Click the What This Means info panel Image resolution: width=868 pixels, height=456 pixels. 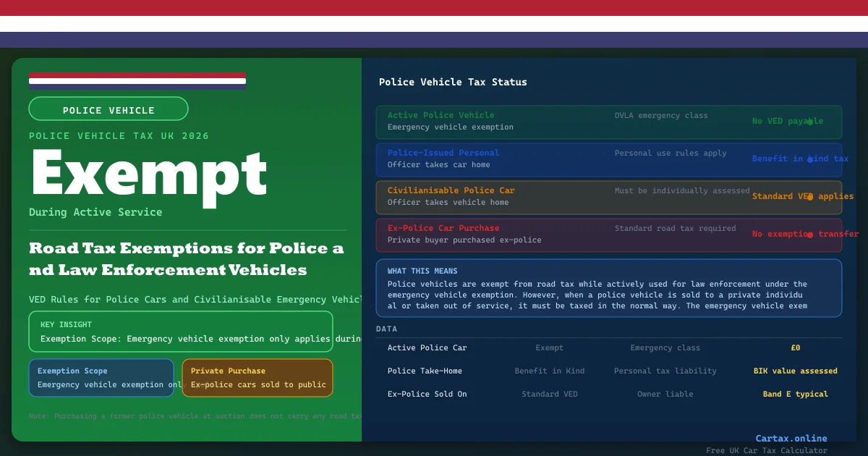(x=608, y=288)
